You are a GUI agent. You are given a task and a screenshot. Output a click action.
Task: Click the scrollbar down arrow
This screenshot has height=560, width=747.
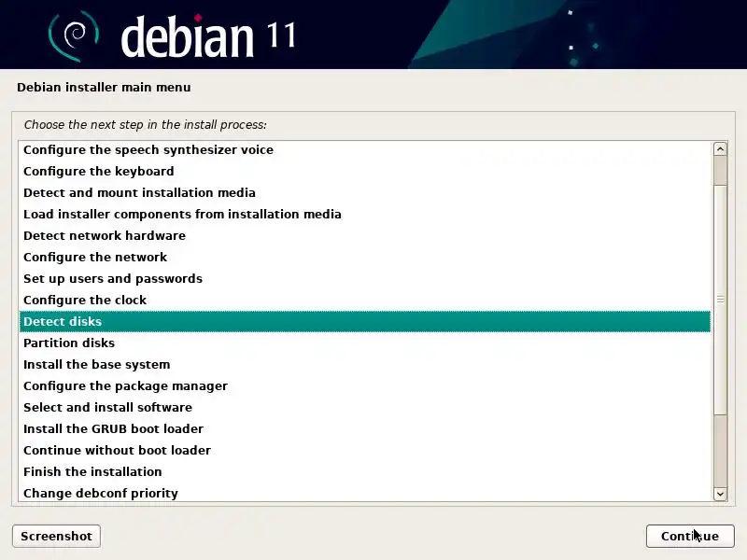pyautogui.click(x=720, y=494)
